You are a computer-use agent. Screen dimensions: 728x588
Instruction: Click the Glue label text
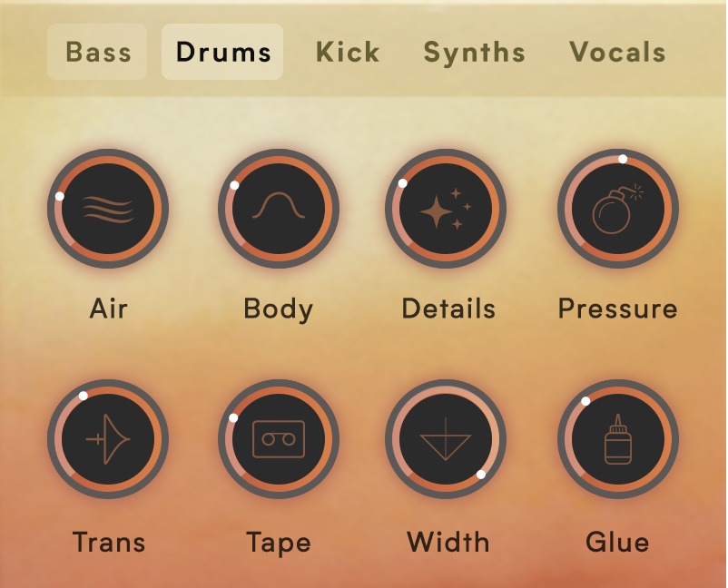click(617, 542)
